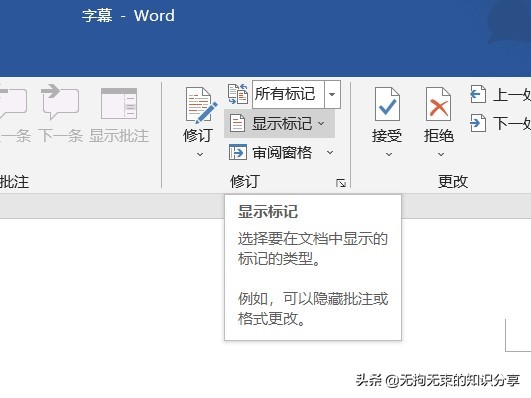Click the 修订 track changes icon
The image size is (531, 398).
(201, 105)
